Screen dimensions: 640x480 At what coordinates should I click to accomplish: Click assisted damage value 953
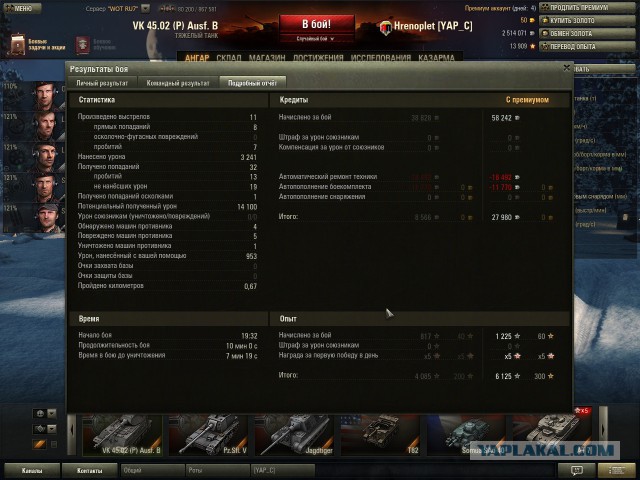pyautogui.click(x=251, y=256)
